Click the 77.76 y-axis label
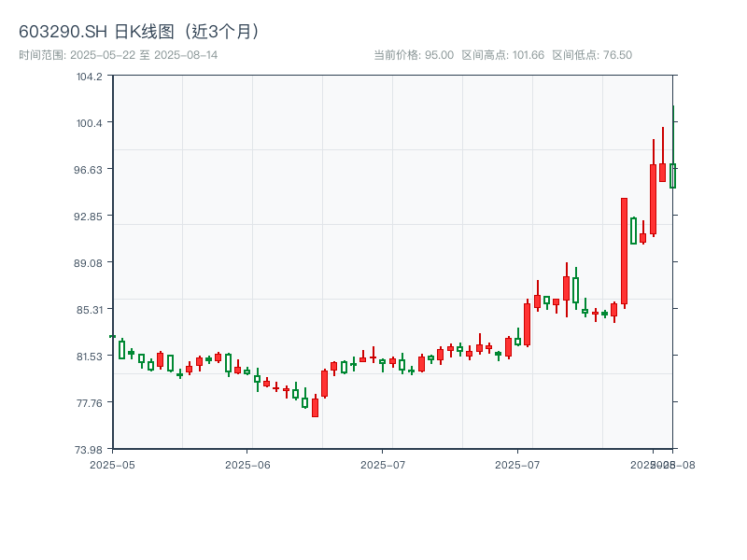The height and width of the screenshot is (560, 747). pyautogui.click(x=89, y=403)
